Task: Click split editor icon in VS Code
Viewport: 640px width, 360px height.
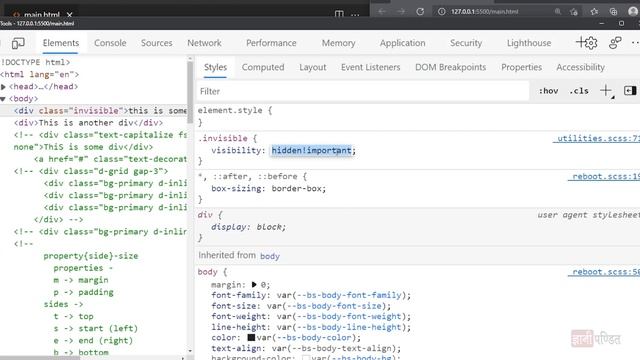Action: click(x=339, y=14)
